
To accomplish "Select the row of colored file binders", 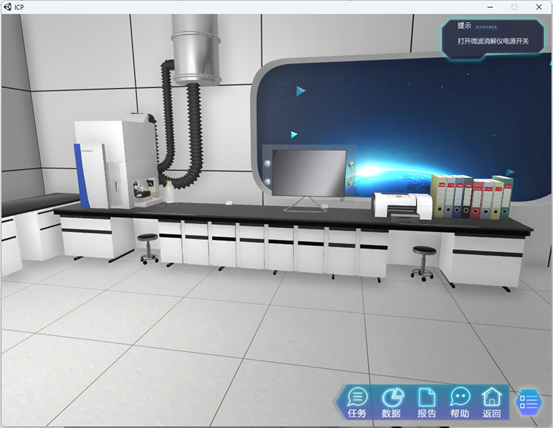I will click(x=472, y=196).
